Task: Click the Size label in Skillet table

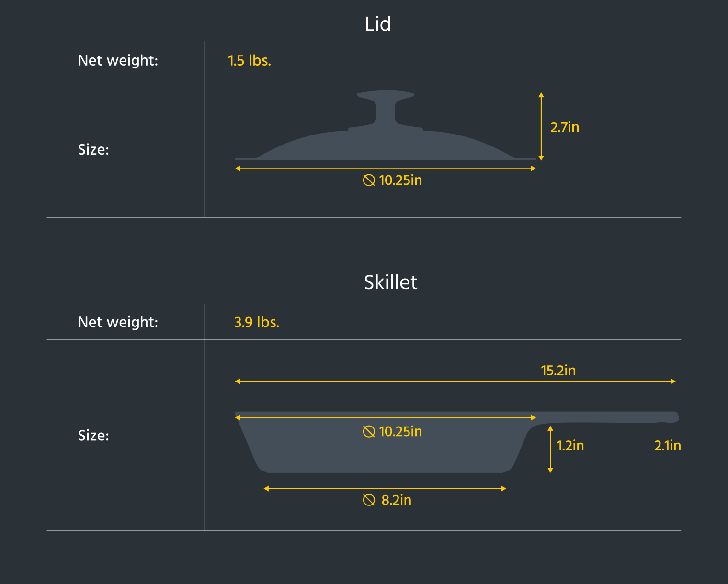Action: pyautogui.click(x=93, y=436)
